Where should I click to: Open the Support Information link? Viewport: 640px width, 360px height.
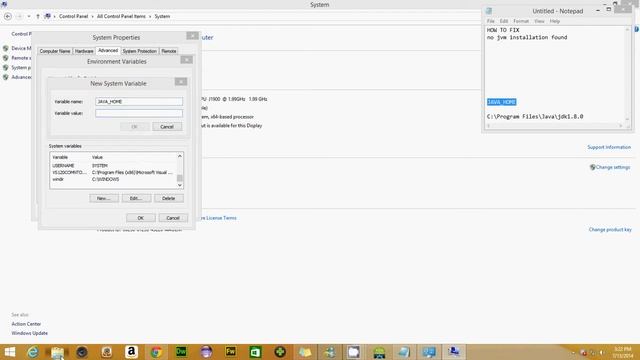tap(609, 147)
